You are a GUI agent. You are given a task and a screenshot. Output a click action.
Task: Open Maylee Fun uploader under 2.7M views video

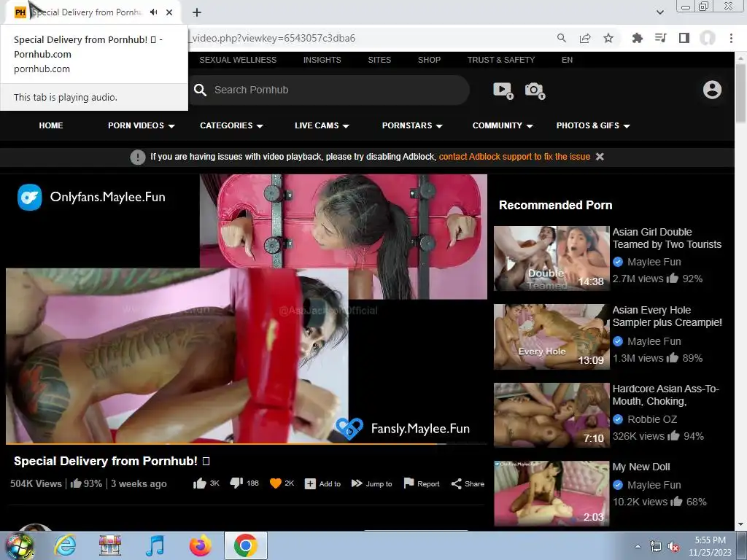[654, 262]
